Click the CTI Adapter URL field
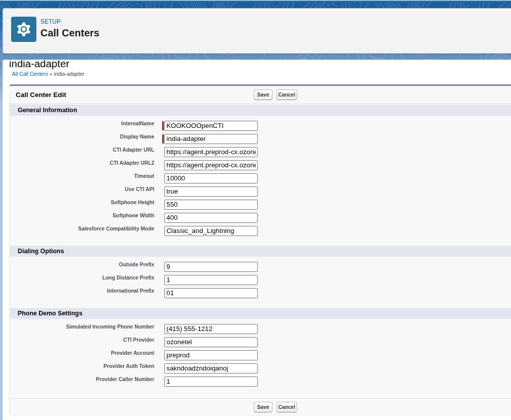 pos(211,152)
